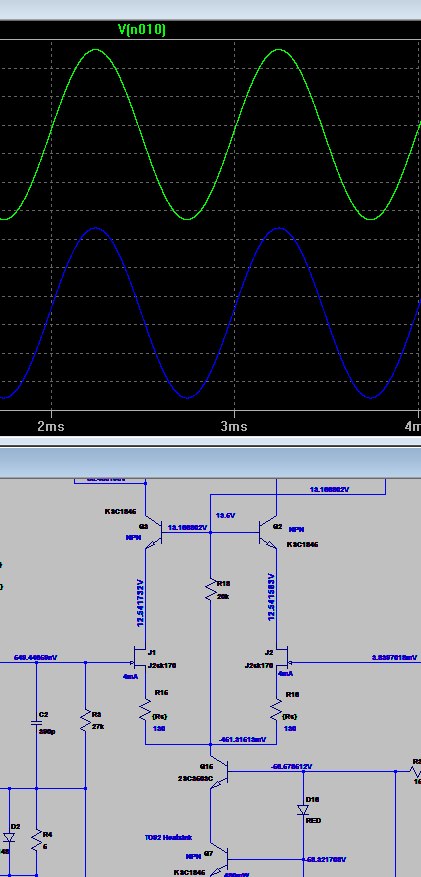Click the {Rs} value under R16
The image size is (421, 877).
pos(160,716)
